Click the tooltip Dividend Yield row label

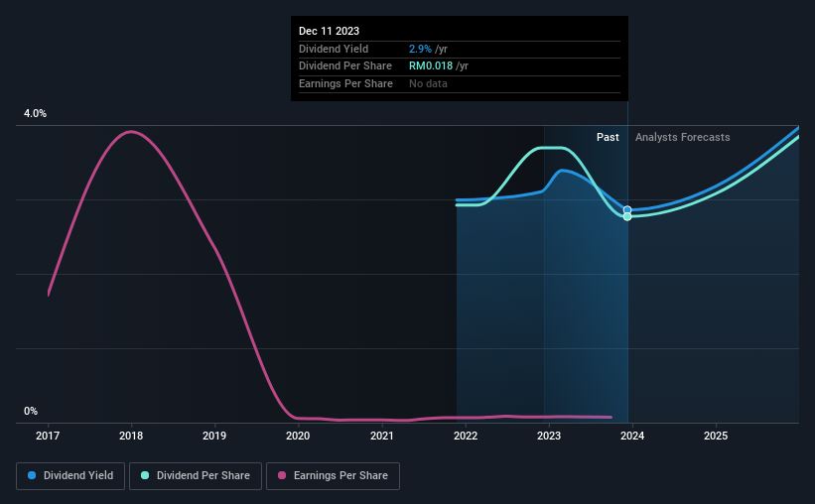334,49
